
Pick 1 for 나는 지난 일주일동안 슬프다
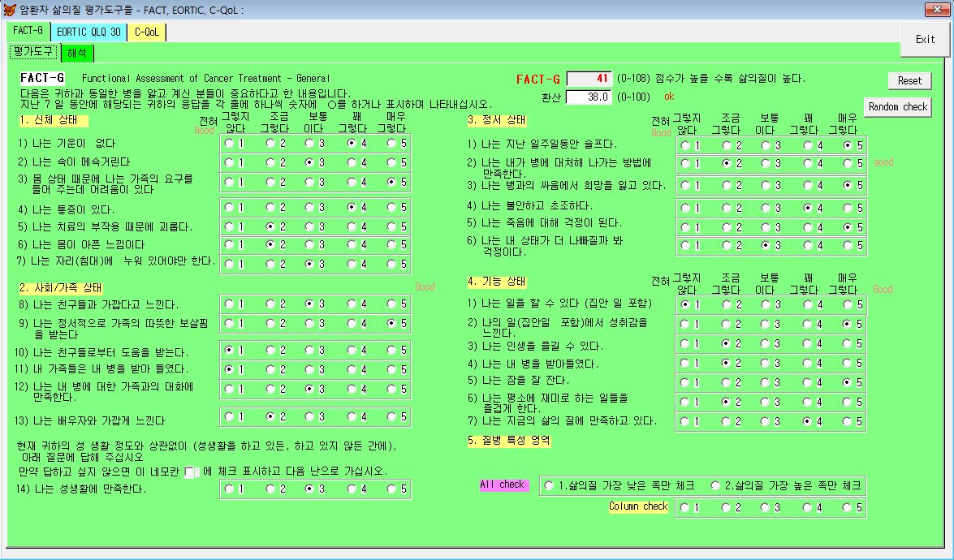(686, 145)
